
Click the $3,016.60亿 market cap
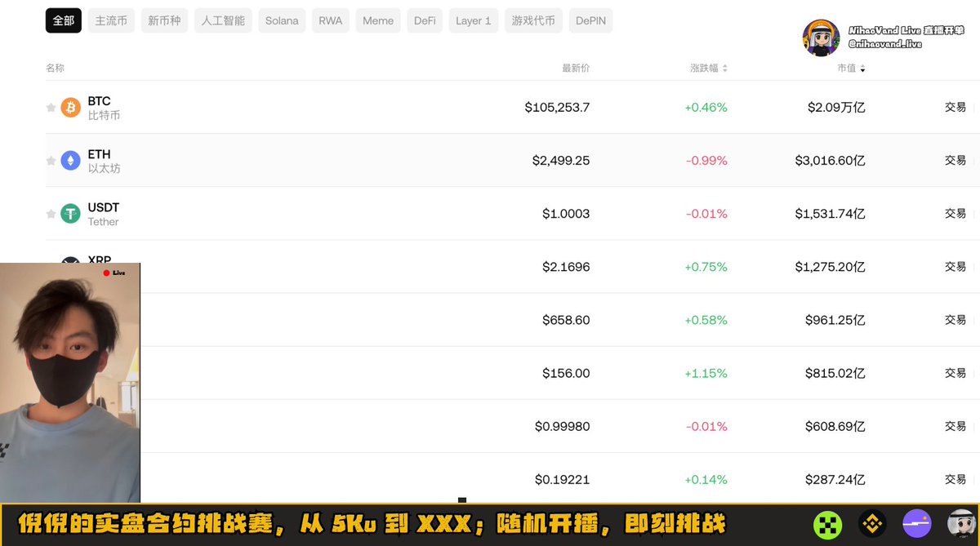click(x=830, y=160)
